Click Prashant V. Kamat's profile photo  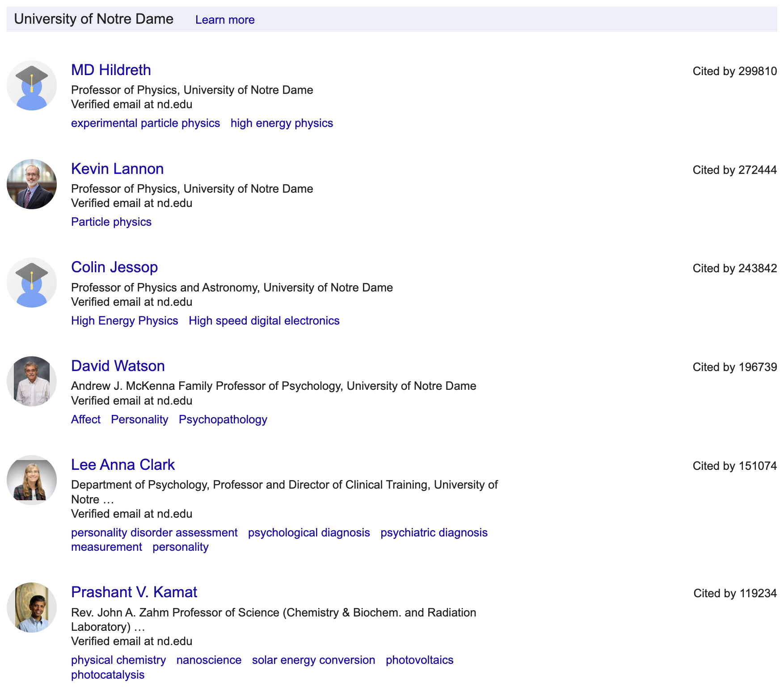pos(32,608)
